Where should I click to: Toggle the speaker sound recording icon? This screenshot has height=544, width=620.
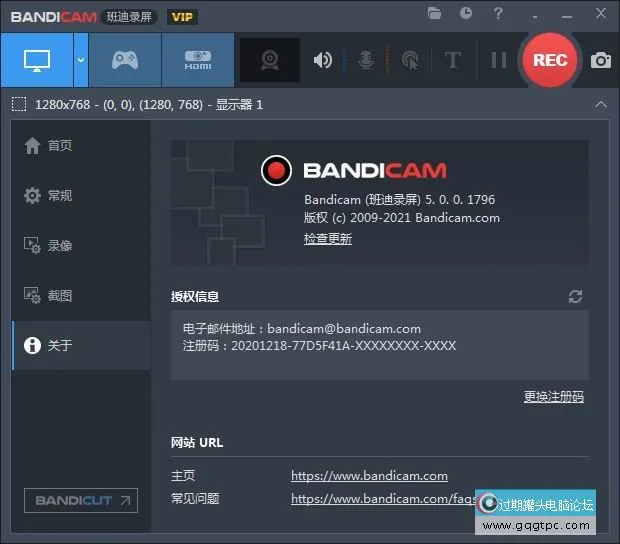click(323, 60)
